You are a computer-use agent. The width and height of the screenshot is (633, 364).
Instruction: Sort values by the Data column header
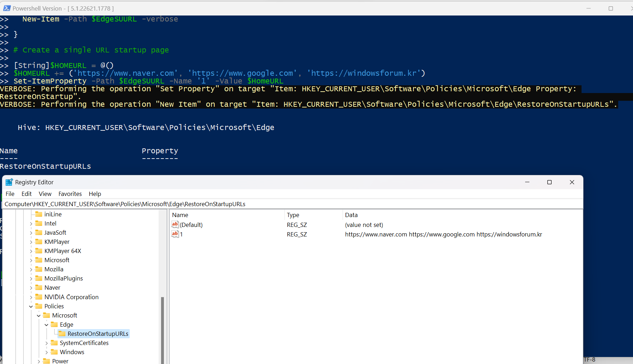462,215
